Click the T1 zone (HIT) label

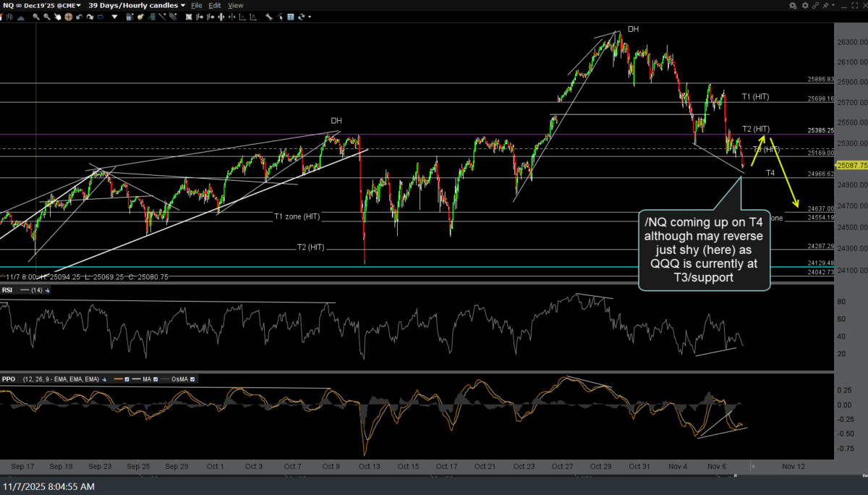click(x=297, y=216)
